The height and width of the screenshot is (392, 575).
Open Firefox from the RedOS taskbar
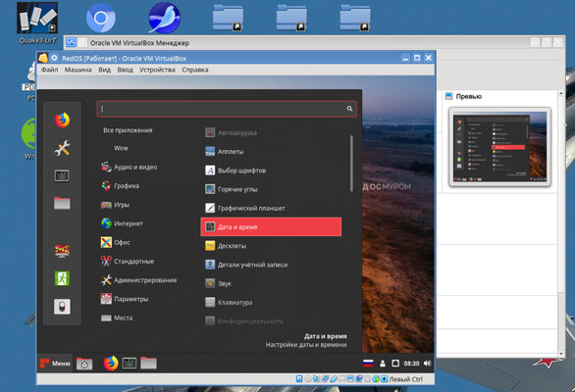[x=111, y=364]
